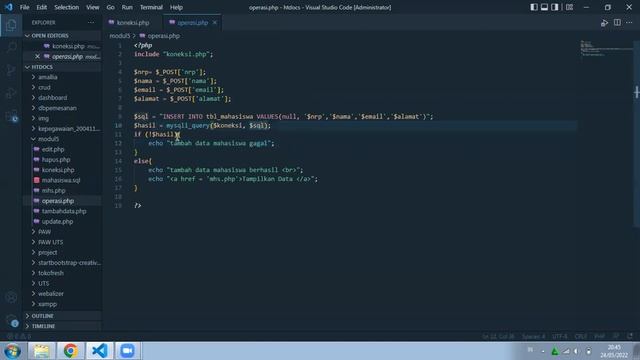Open the Search view in activity bar

coord(11,47)
